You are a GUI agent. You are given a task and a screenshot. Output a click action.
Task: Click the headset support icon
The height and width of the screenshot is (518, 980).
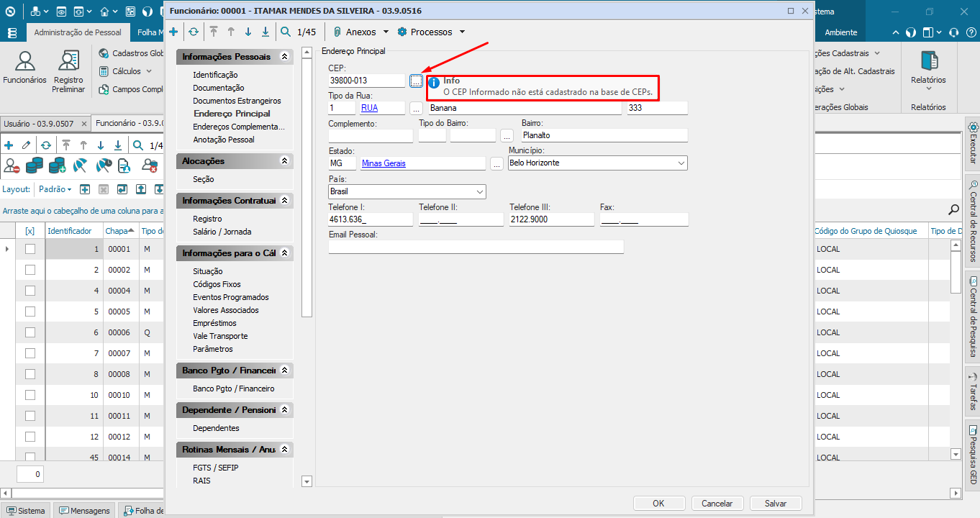[x=953, y=32]
